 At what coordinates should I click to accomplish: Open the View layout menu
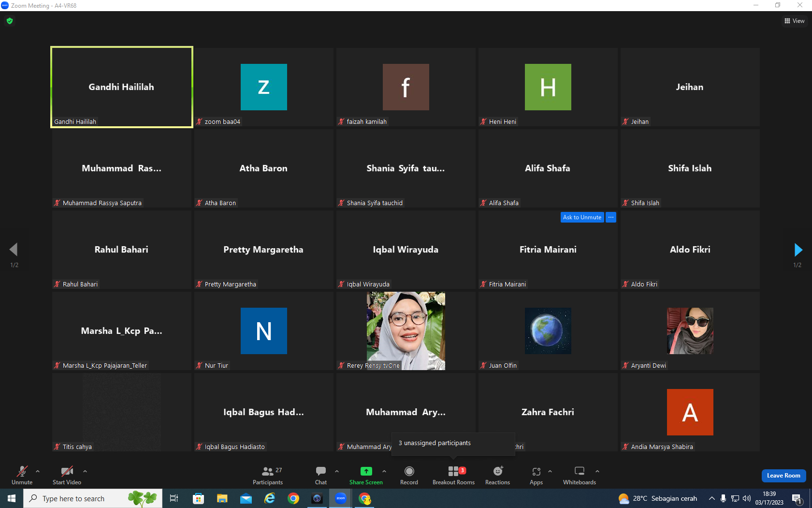[x=795, y=21]
